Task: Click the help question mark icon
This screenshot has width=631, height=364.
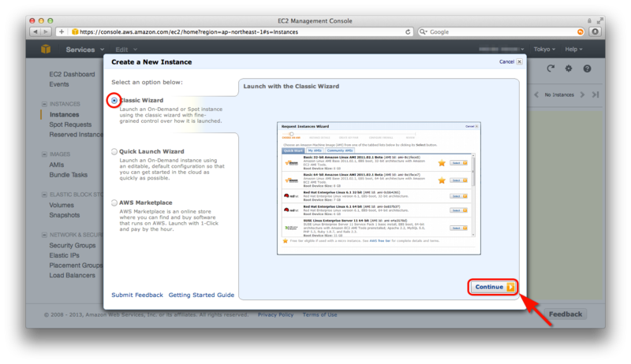Action: point(587,69)
